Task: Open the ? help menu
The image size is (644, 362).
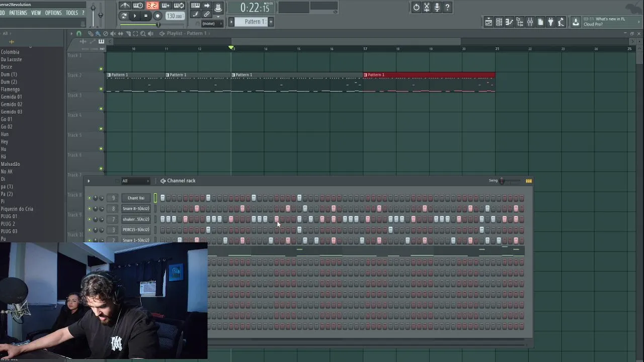Action: [83, 13]
